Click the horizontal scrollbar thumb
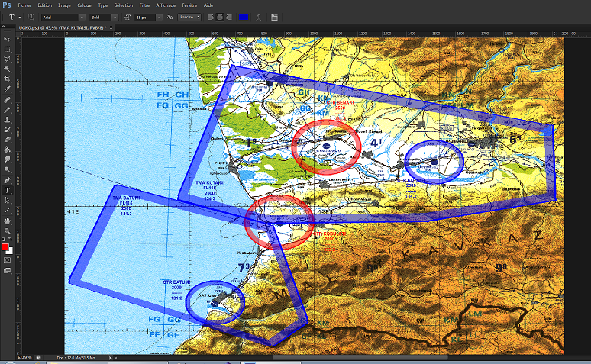This screenshot has height=364, width=591. (x=360, y=358)
